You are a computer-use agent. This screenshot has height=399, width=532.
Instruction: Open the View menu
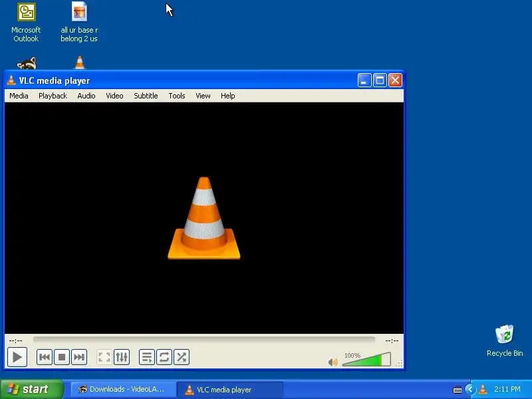[203, 96]
